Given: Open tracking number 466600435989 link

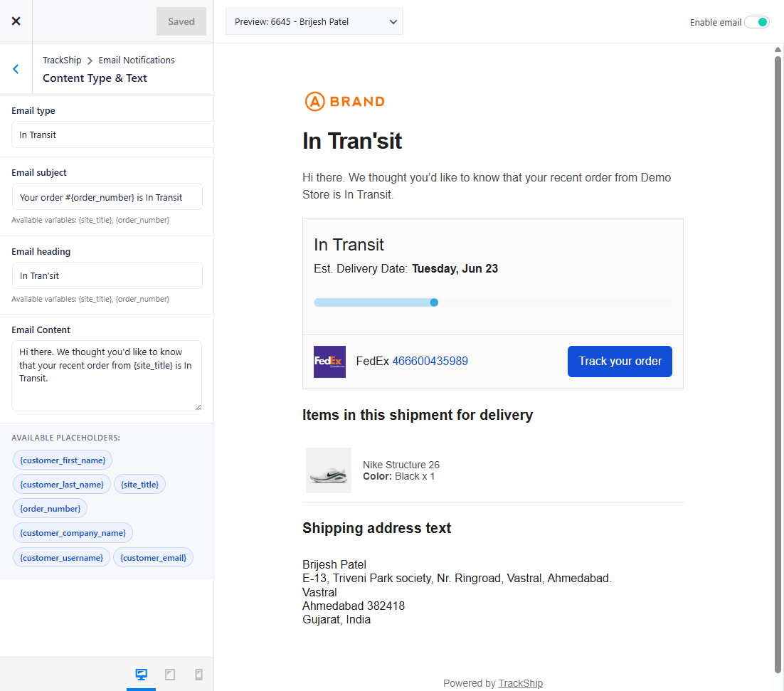Looking at the screenshot, I should (430, 361).
